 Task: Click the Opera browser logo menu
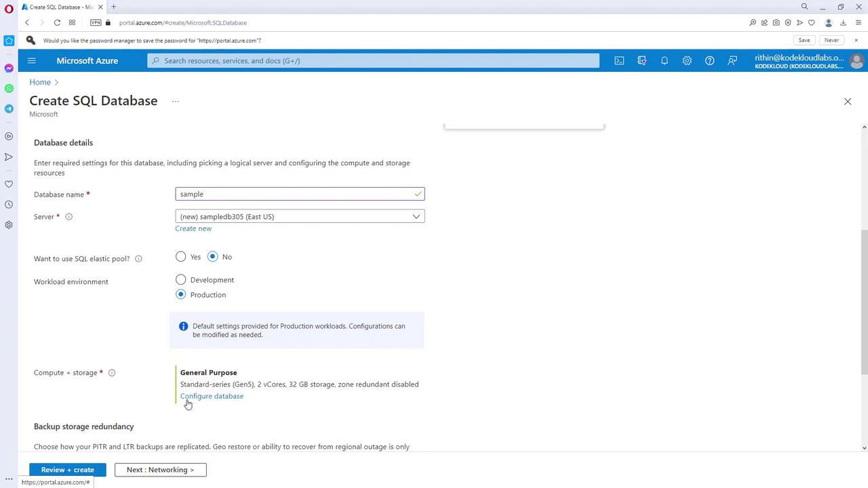pyautogui.click(x=8, y=8)
